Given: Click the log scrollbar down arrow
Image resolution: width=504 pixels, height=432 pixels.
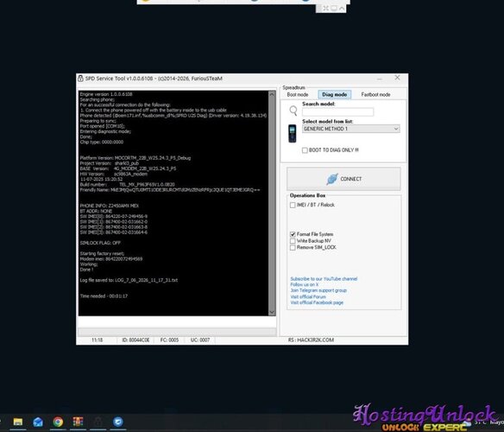Looking at the screenshot, I should point(272,312).
